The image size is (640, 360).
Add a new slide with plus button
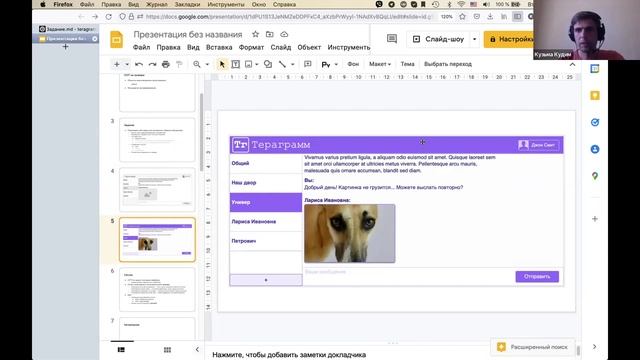117,64
